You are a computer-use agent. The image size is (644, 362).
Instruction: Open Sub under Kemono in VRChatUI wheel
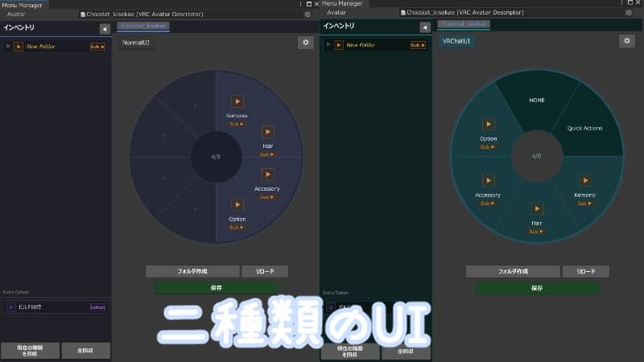[584, 204]
